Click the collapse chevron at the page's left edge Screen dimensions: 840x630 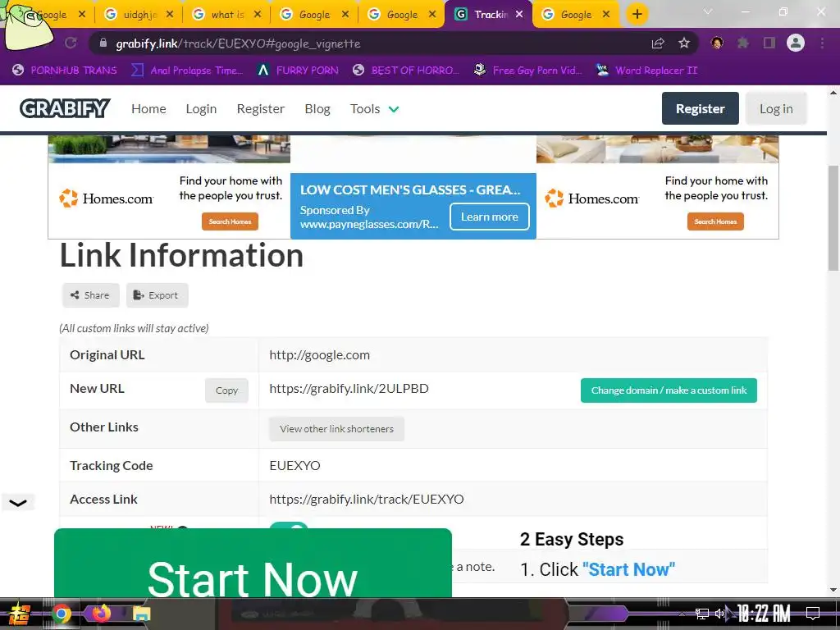(18, 503)
